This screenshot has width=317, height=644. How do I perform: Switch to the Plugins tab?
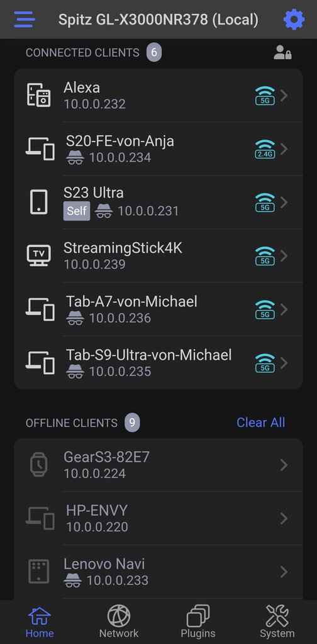[x=198, y=621]
